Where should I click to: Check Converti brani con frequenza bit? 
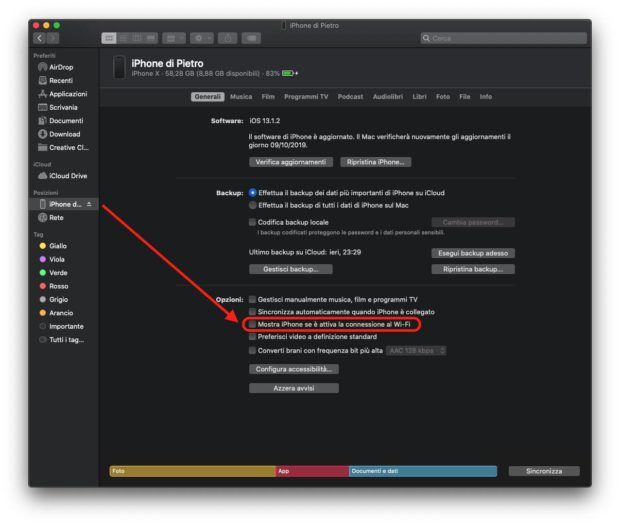click(252, 351)
